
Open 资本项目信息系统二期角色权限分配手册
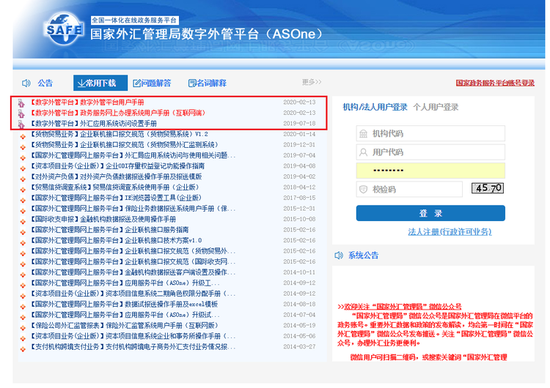pos(133,293)
